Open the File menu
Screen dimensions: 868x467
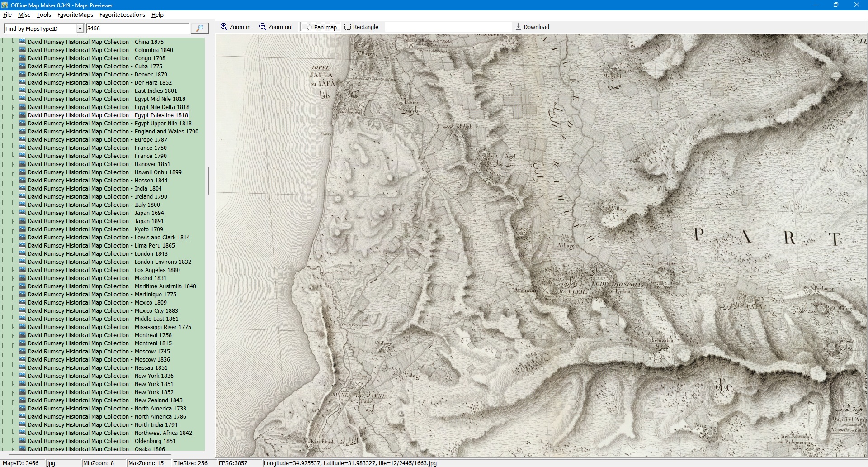(7, 15)
